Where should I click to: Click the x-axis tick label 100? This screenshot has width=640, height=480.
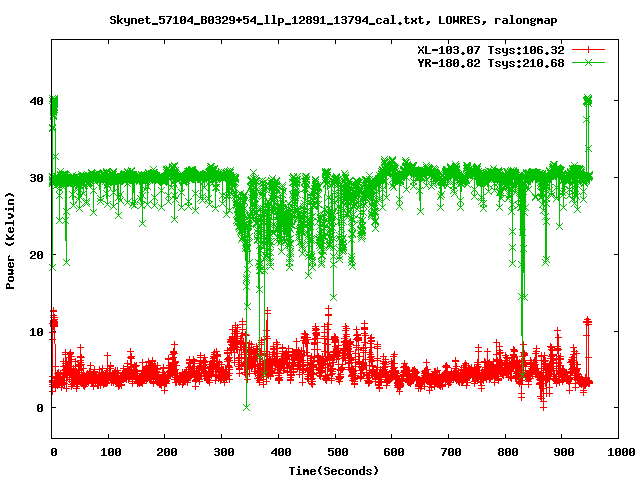[x=111, y=452]
